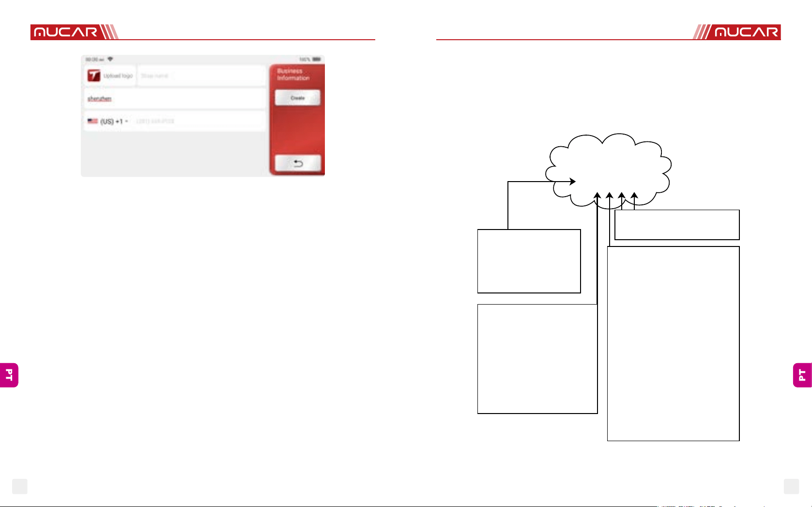Tap the back arrow button
812x507 pixels.
pyautogui.click(x=298, y=163)
